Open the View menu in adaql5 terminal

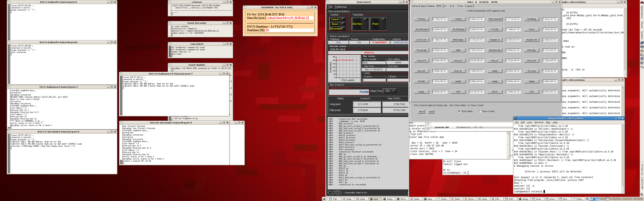pos(530,122)
